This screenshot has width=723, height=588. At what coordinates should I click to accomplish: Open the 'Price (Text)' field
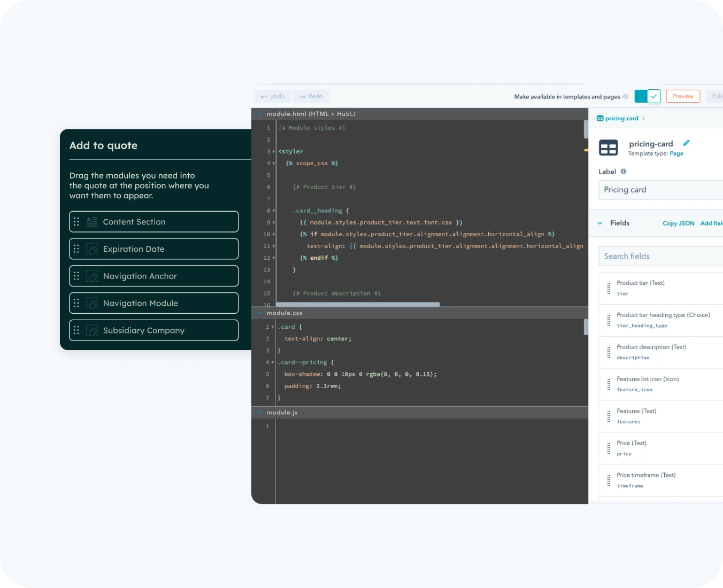pyautogui.click(x=661, y=449)
